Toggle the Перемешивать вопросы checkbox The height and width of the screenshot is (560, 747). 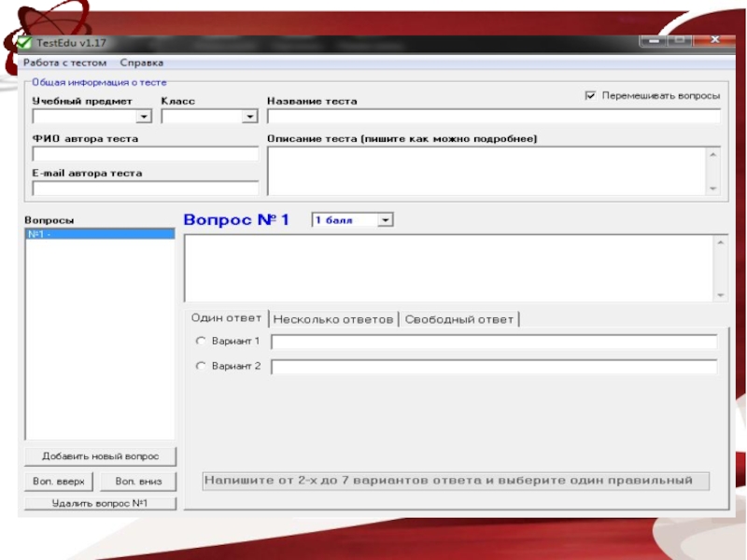(x=590, y=96)
